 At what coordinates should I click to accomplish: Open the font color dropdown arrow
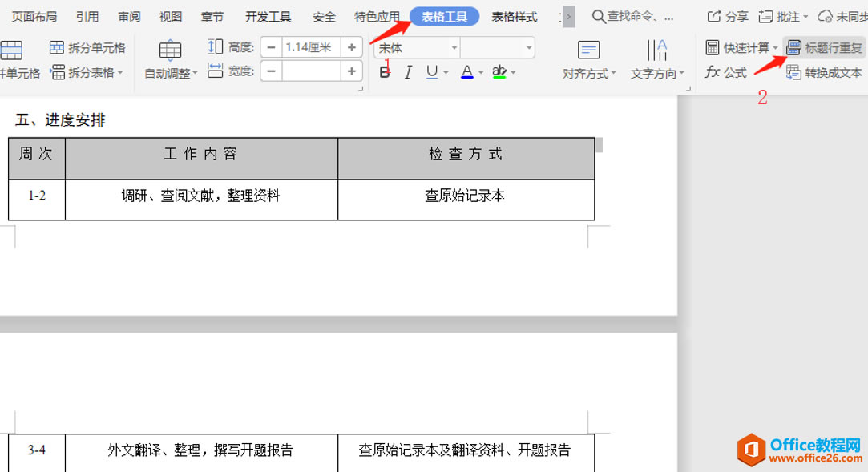point(481,72)
